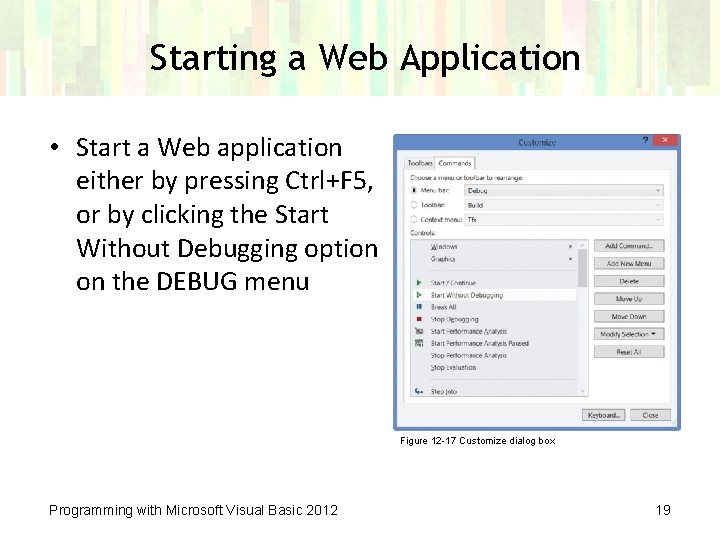Viewport: 720px width, 540px height.
Task: Click the Move Up button
Action: coord(629,299)
